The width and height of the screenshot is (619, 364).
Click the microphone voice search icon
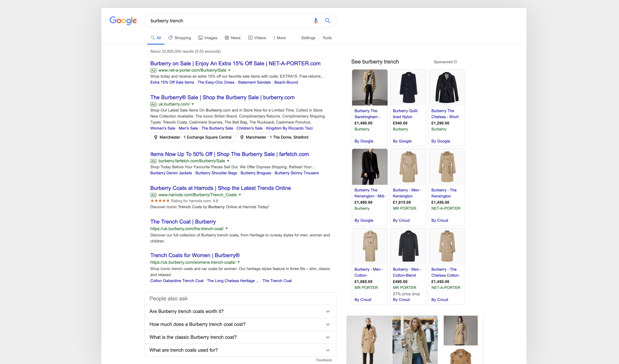(316, 21)
